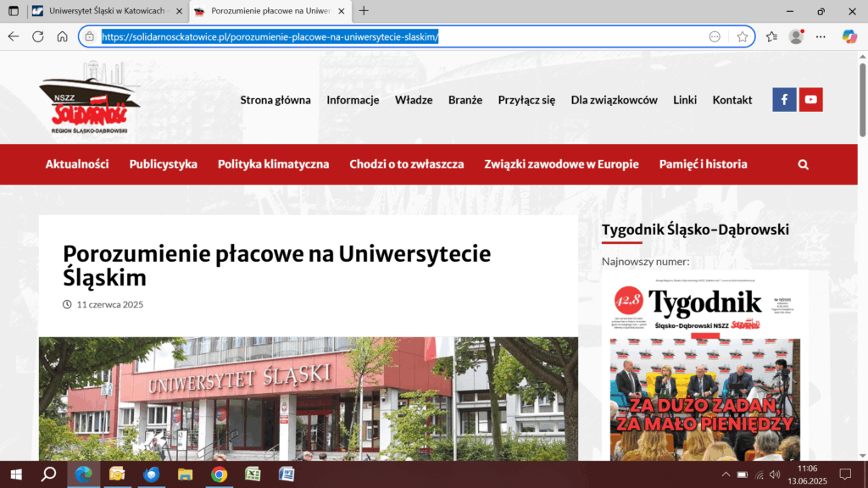Open Władze menu item
The height and width of the screenshot is (488, 868).
414,100
